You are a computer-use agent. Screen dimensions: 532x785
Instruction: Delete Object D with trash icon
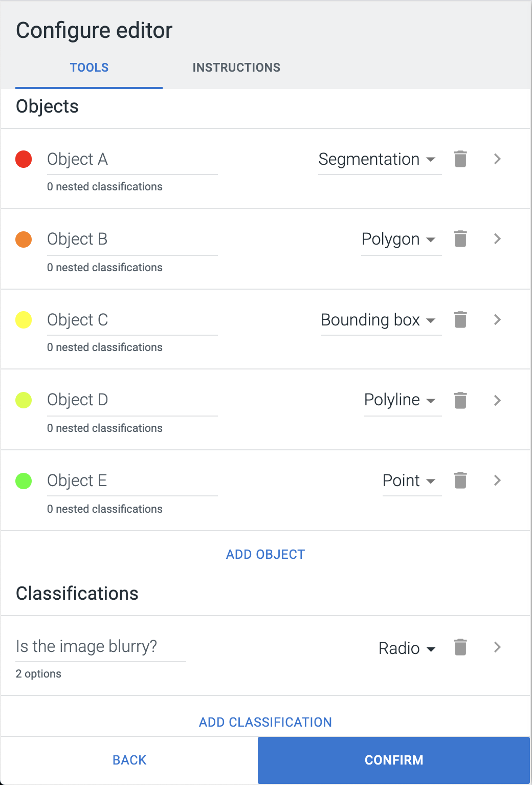click(460, 400)
